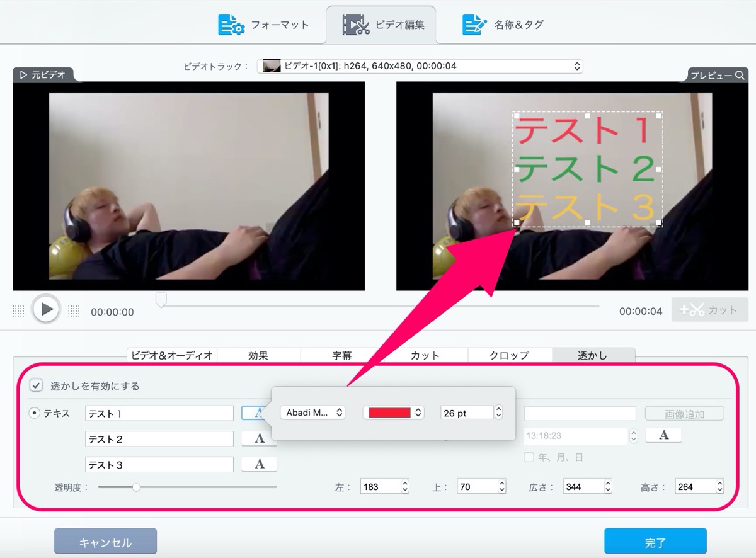756x558 pixels.
Task: Click the 完了 button
Action: click(x=655, y=542)
